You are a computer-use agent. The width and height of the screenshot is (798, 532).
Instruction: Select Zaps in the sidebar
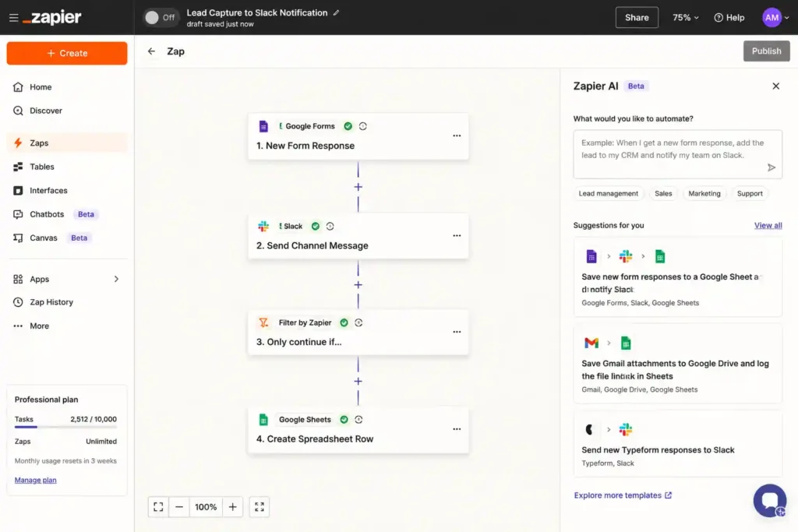67,143
